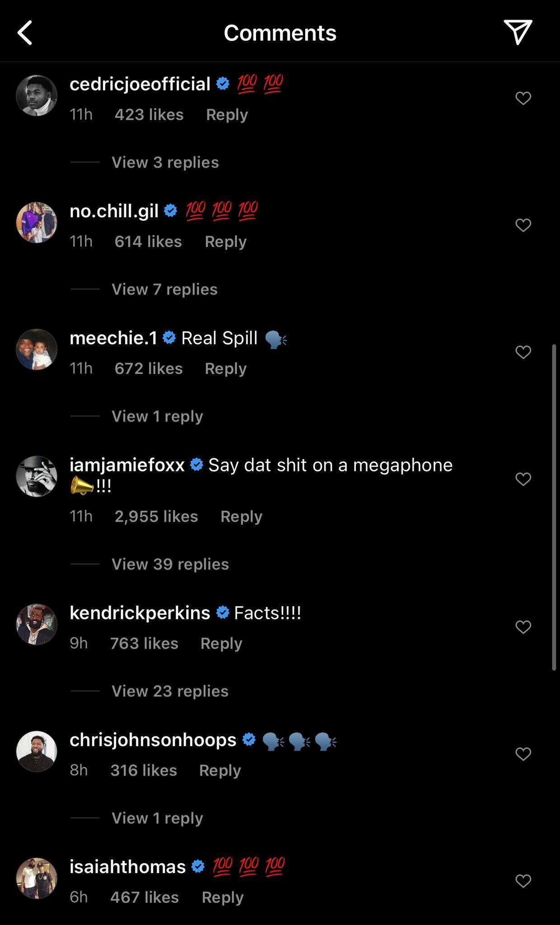Open iamjamiefoxx's profile picture

37,477
